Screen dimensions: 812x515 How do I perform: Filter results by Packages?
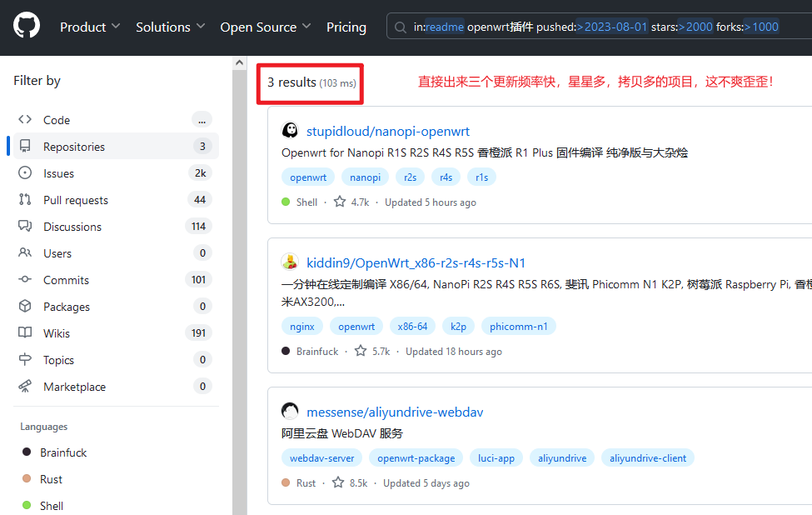point(116,306)
